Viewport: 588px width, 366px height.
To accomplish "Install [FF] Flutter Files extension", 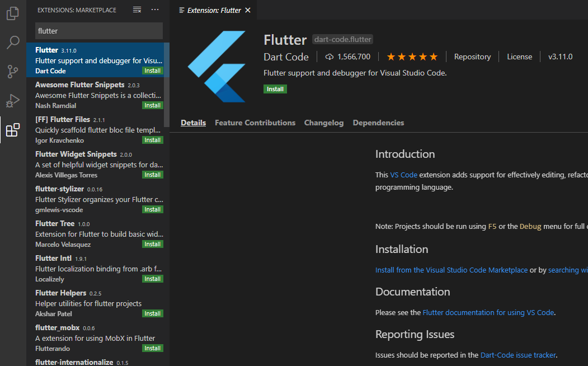I will pos(153,140).
